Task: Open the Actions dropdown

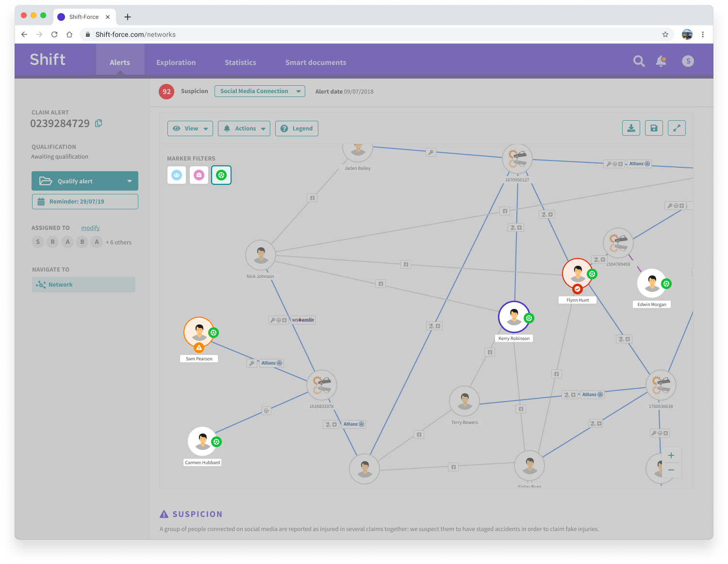Action: [244, 129]
